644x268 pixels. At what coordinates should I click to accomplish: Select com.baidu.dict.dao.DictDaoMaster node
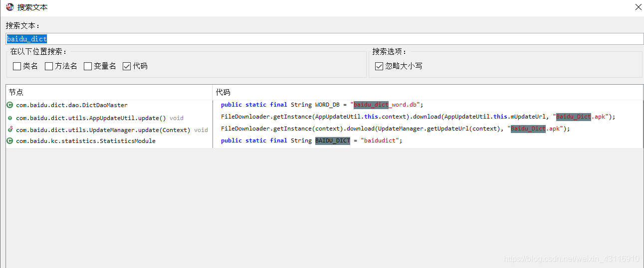tap(72, 105)
